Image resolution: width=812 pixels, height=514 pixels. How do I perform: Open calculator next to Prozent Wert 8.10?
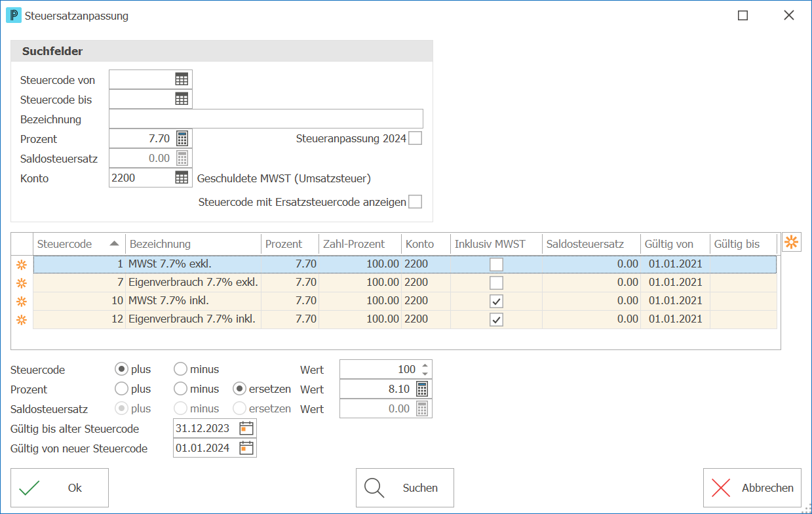[x=422, y=389]
